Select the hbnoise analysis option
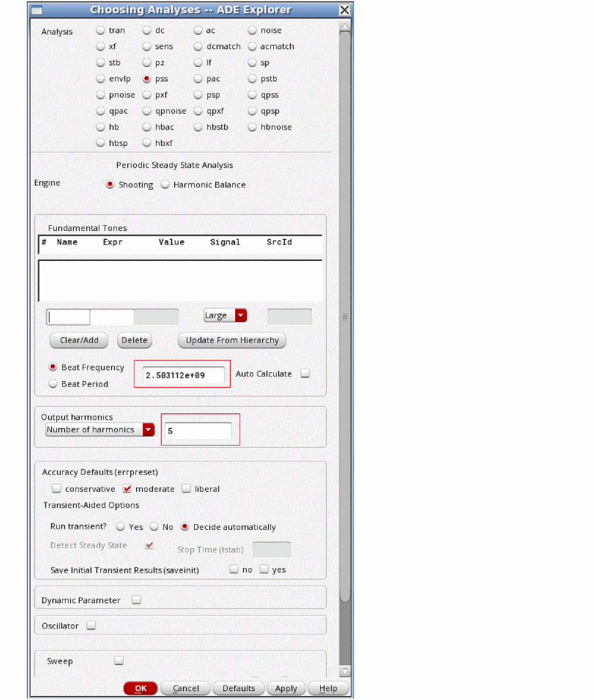The height and width of the screenshot is (700, 594). pos(253,127)
